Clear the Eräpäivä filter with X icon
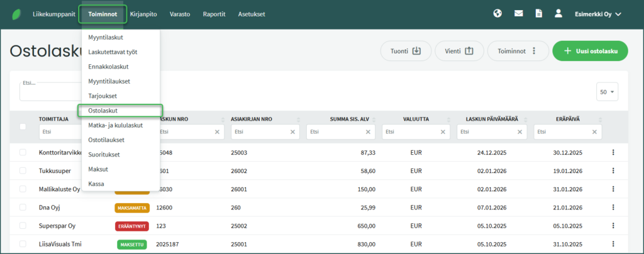Image resolution: width=644 pixels, height=254 pixels. coord(595,132)
